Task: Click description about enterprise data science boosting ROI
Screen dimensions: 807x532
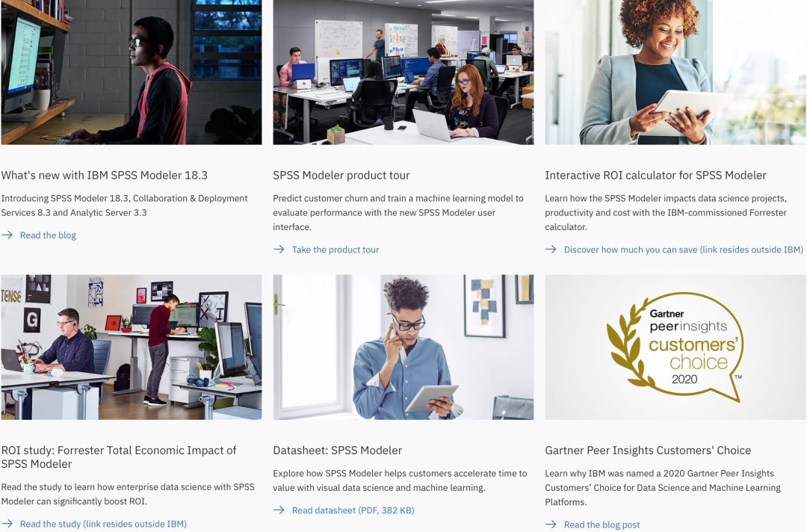Action: click(128, 494)
